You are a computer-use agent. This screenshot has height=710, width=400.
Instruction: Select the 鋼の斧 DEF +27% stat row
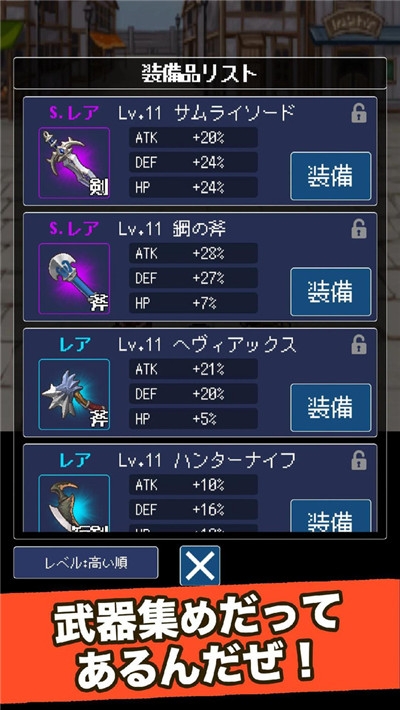coord(193,278)
